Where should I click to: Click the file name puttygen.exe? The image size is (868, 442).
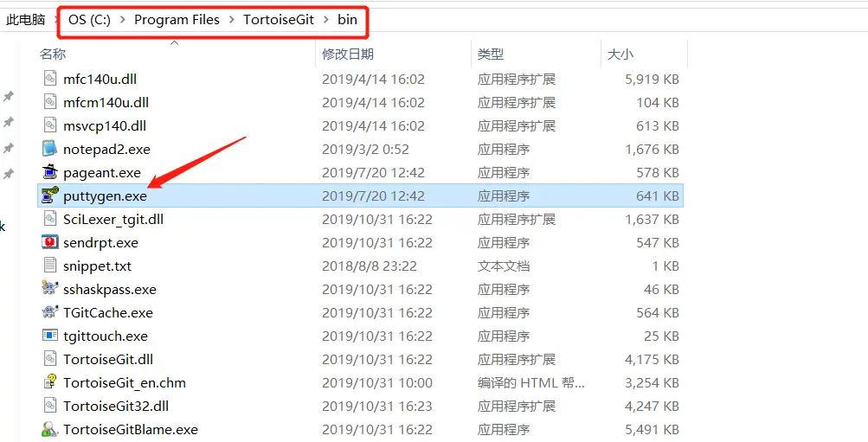pyautogui.click(x=106, y=195)
